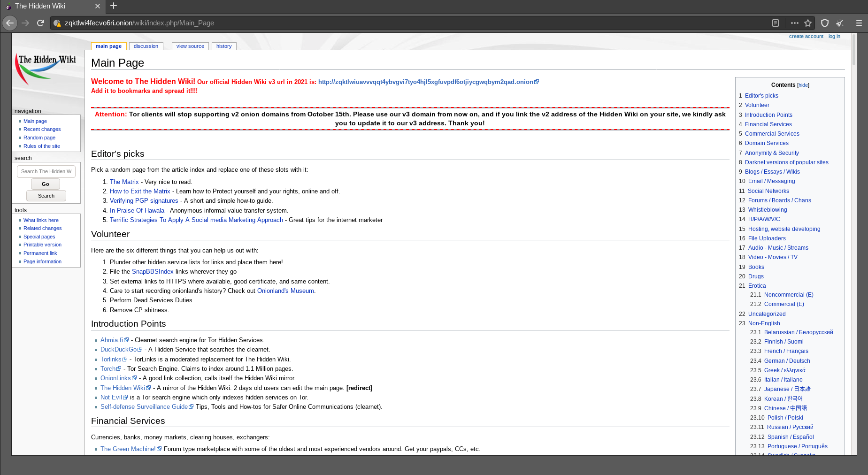Reload the current page

(x=41, y=23)
